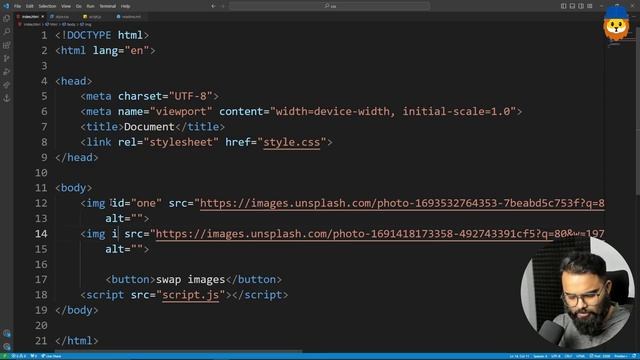The height and width of the screenshot is (360, 640).
Task: Open the customize layout icon
Action: 590,6
